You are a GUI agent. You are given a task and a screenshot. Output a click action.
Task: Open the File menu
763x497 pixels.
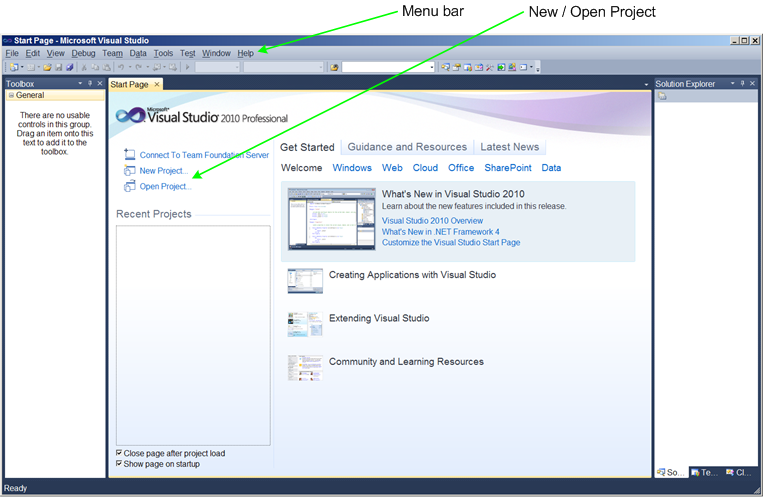[12, 53]
